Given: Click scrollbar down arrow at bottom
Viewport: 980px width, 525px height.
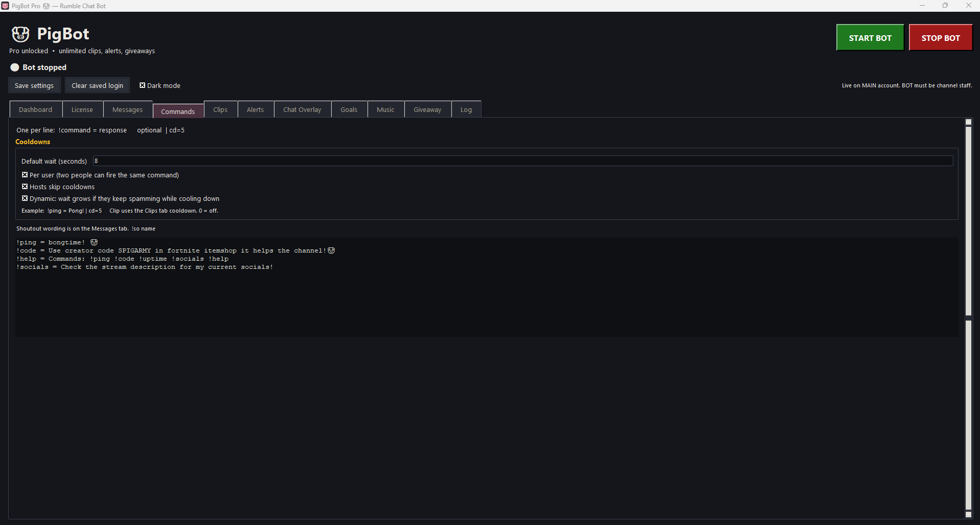Looking at the screenshot, I should pyautogui.click(x=968, y=515).
